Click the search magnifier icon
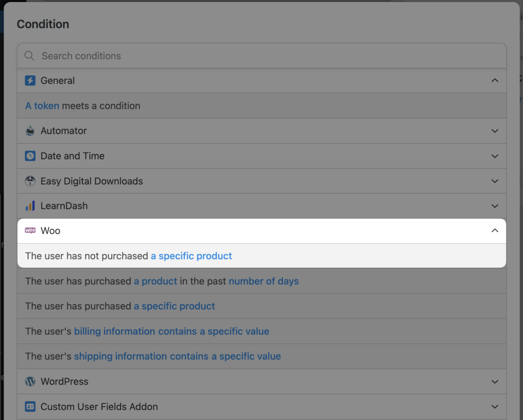 pos(29,56)
